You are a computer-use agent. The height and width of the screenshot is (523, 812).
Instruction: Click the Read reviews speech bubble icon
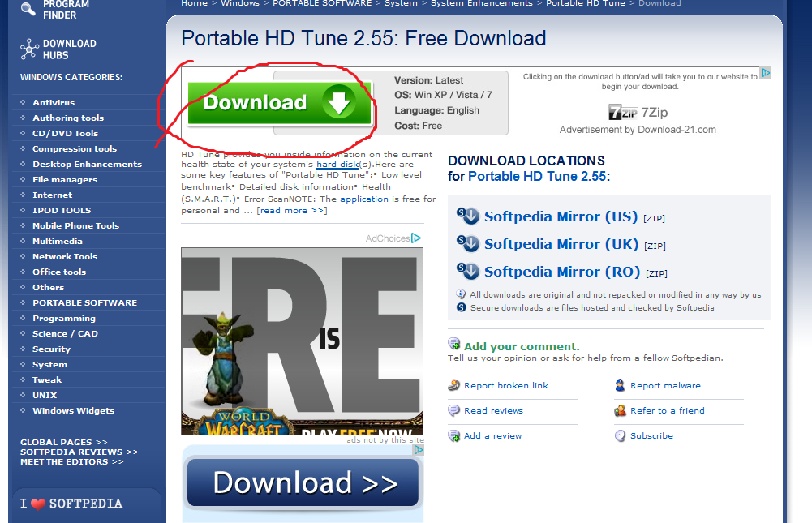coord(454,410)
